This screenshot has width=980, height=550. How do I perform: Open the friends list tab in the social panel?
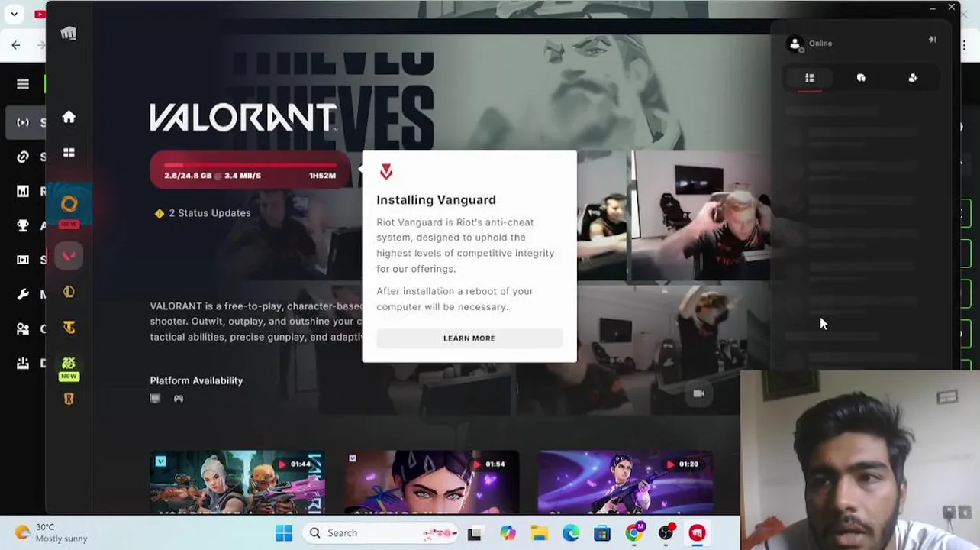[x=810, y=78]
